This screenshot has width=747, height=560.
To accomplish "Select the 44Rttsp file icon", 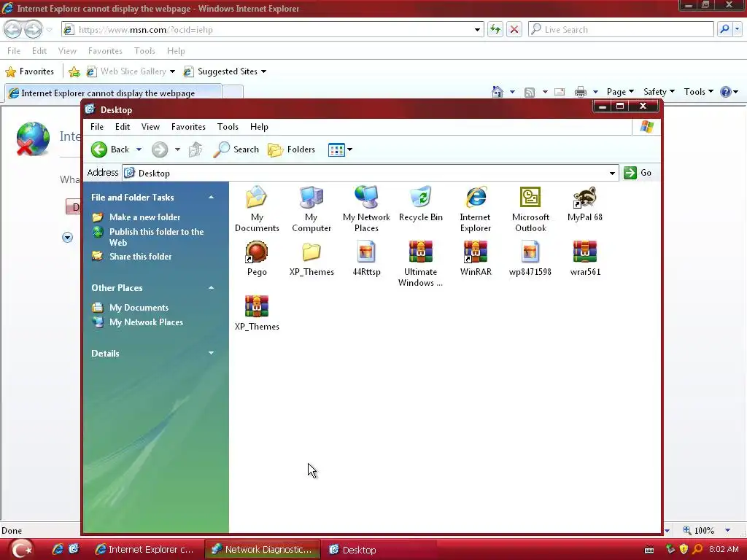I will click(x=366, y=252).
